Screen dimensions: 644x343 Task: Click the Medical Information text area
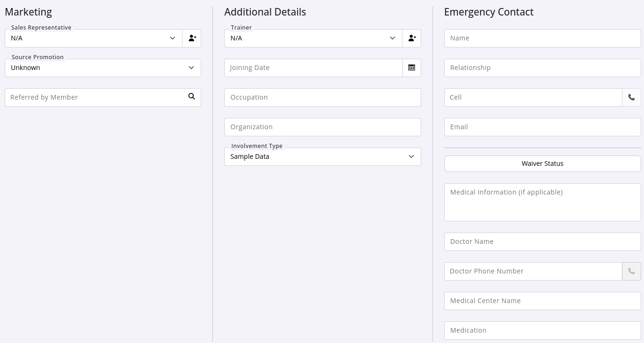pos(542,202)
